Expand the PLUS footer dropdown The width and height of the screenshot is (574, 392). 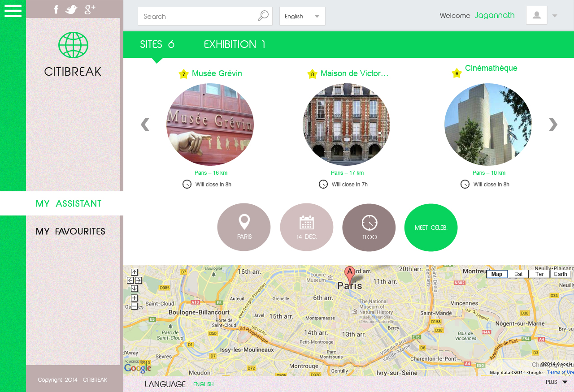tap(557, 382)
